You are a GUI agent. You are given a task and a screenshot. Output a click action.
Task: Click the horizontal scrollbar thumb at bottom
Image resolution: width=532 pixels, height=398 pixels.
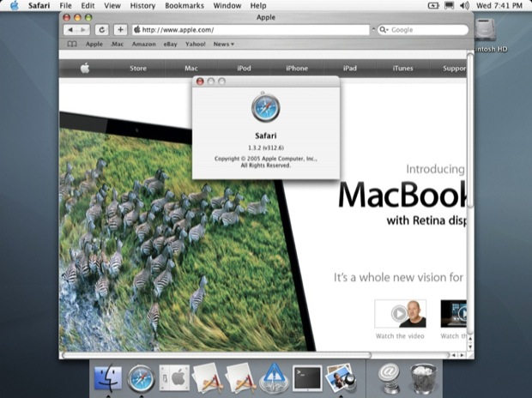[216, 355]
